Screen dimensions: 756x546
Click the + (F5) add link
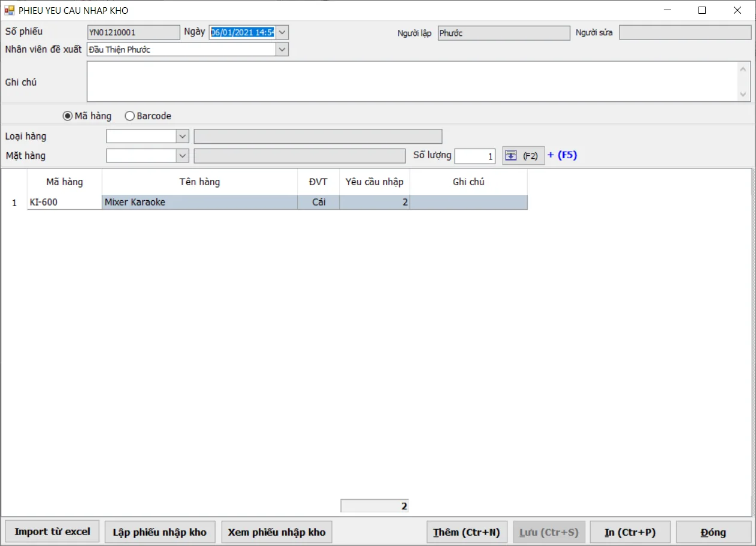point(562,155)
